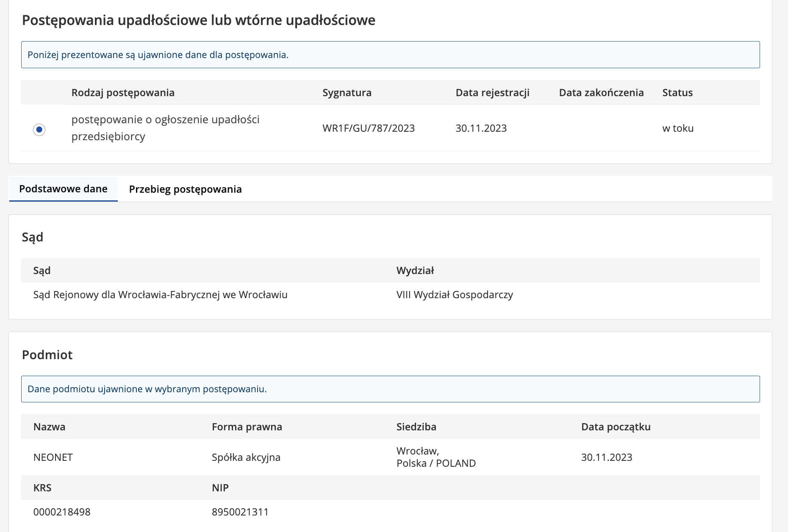This screenshot has width=788, height=532.
Task: Click registration date 30.11.2023 in proceedings table
Action: (481, 128)
